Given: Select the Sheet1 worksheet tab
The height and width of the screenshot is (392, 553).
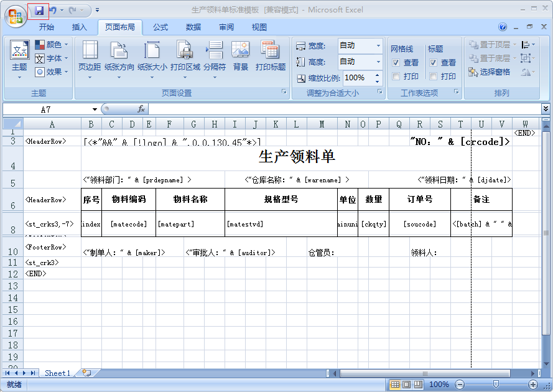Looking at the screenshot, I should click(57, 373).
